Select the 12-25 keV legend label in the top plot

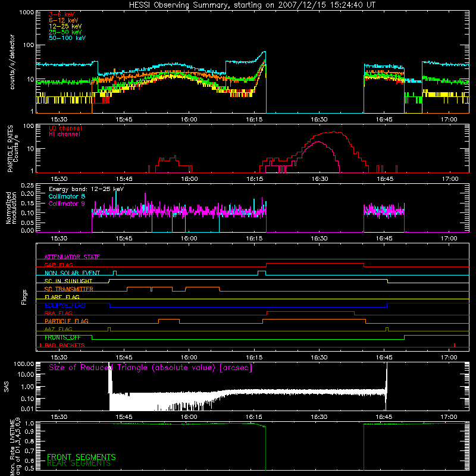65,26
